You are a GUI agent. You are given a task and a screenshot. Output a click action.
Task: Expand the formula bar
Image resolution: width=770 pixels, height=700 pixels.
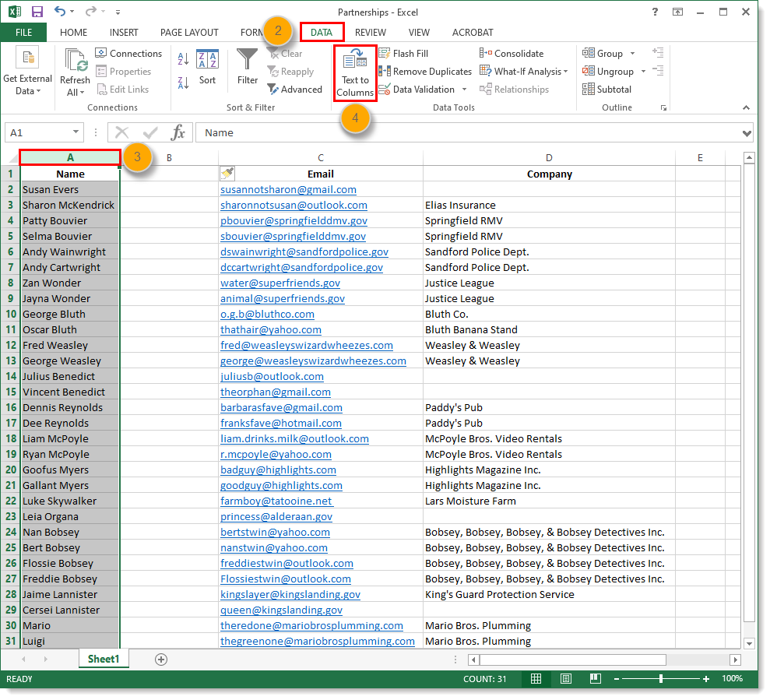tap(747, 133)
